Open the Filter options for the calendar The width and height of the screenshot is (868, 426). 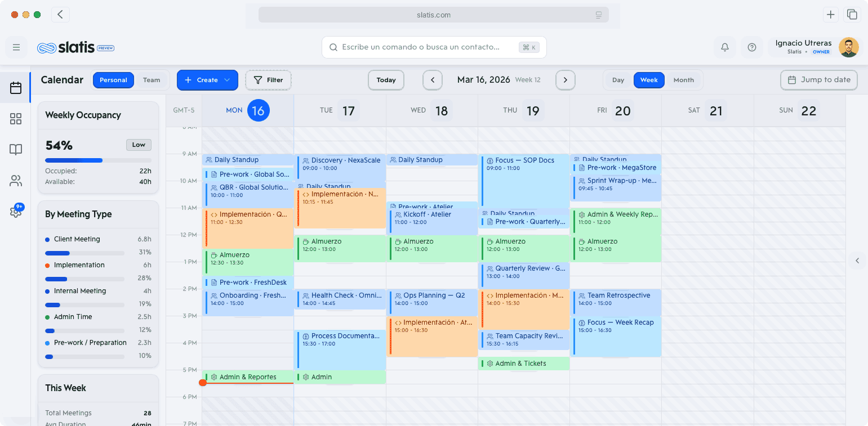tap(268, 80)
